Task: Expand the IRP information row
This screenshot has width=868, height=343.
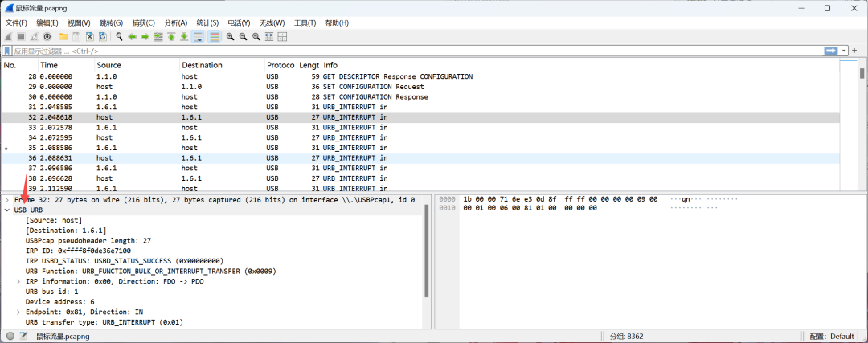Action: pos(18,282)
